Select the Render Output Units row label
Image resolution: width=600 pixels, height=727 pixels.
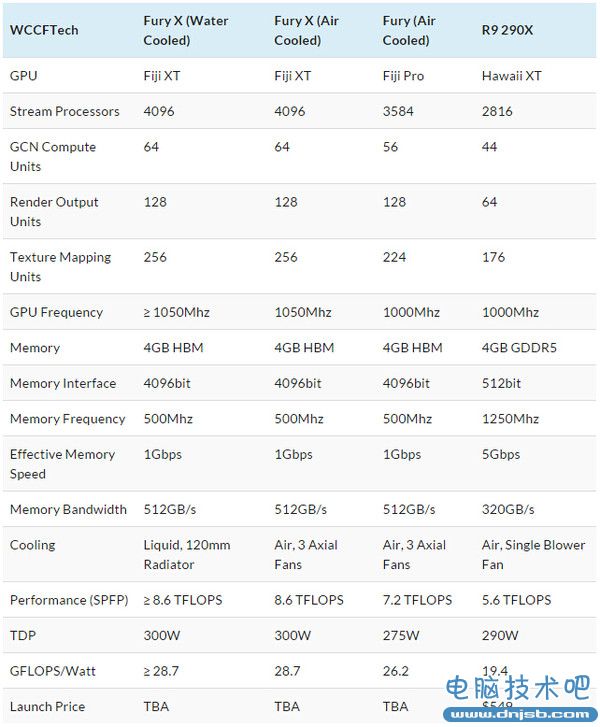point(54,211)
